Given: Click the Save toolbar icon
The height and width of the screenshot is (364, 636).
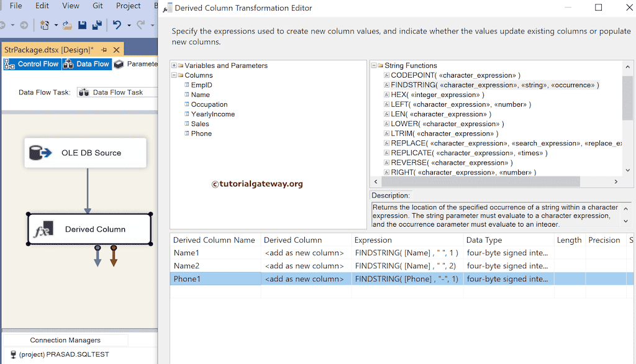Looking at the screenshot, I should [81, 25].
